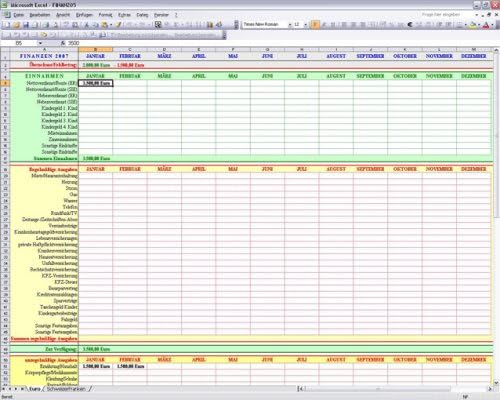Select column B header

pos(95,49)
